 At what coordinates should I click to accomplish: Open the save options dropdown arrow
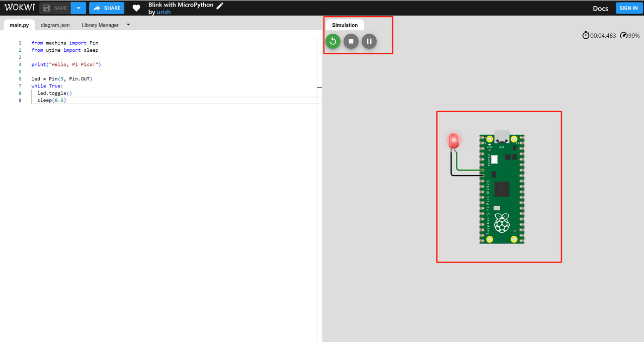[x=78, y=8]
